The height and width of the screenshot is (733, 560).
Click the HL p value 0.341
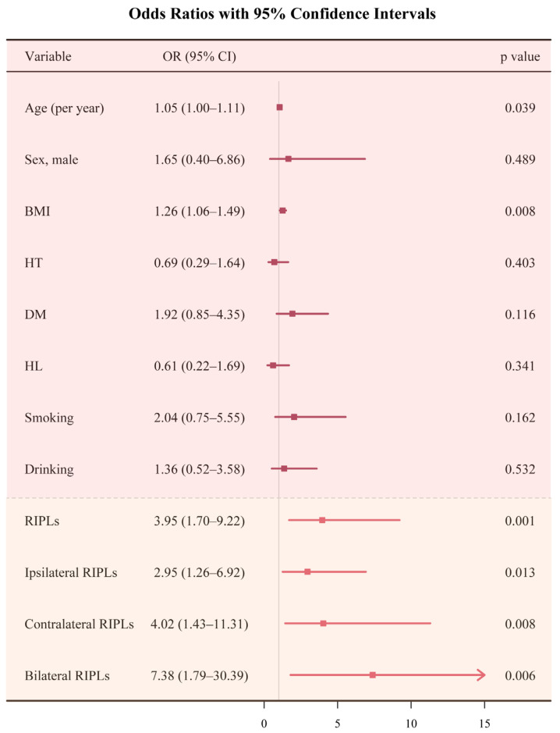point(520,366)
